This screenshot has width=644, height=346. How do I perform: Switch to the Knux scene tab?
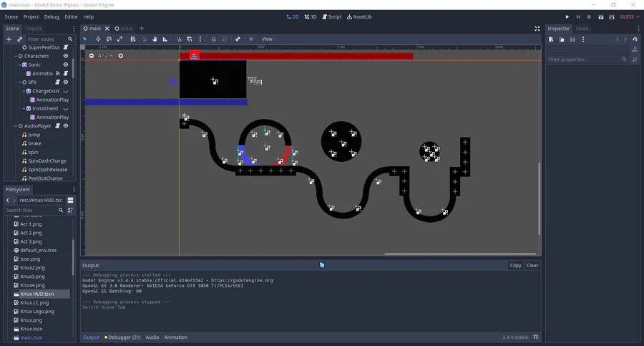(124, 29)
